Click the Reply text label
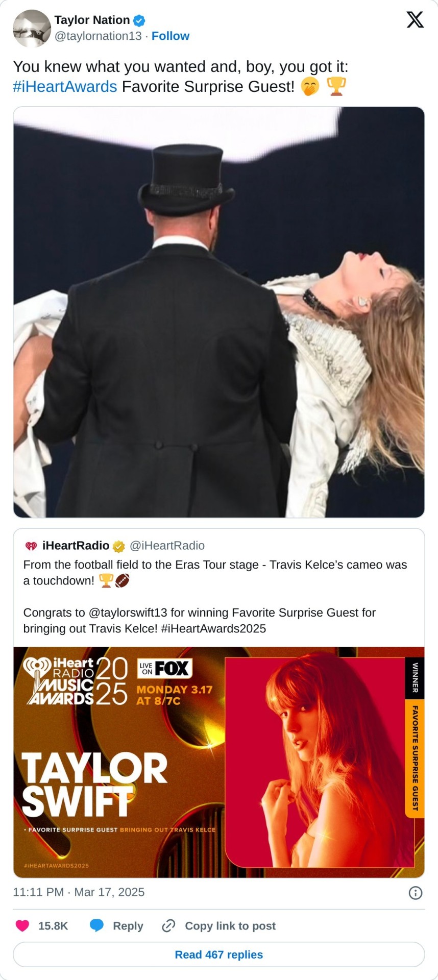This screenshot has width=438, height=980. (x=128, y=925)
